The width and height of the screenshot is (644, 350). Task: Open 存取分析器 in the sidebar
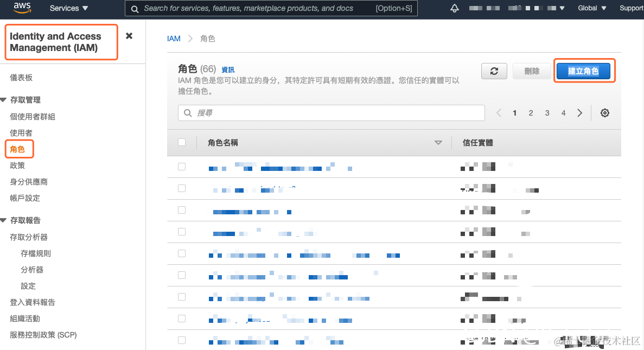pos(29,237)
